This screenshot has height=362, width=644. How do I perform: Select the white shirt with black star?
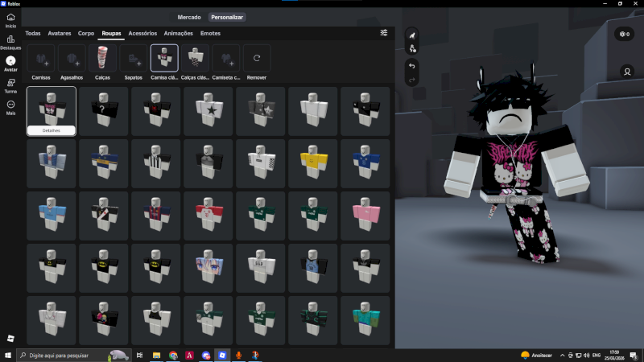208,111
